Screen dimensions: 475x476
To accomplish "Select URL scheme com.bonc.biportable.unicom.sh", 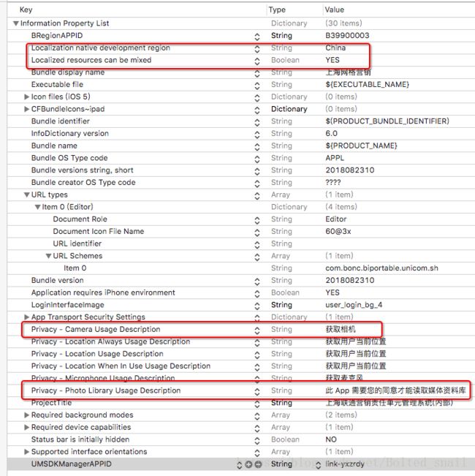I will (x=382, y=268).
